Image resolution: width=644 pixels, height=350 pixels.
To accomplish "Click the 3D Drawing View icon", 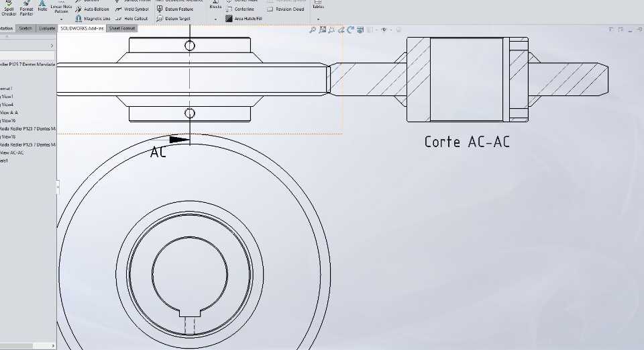I will 360,30.
